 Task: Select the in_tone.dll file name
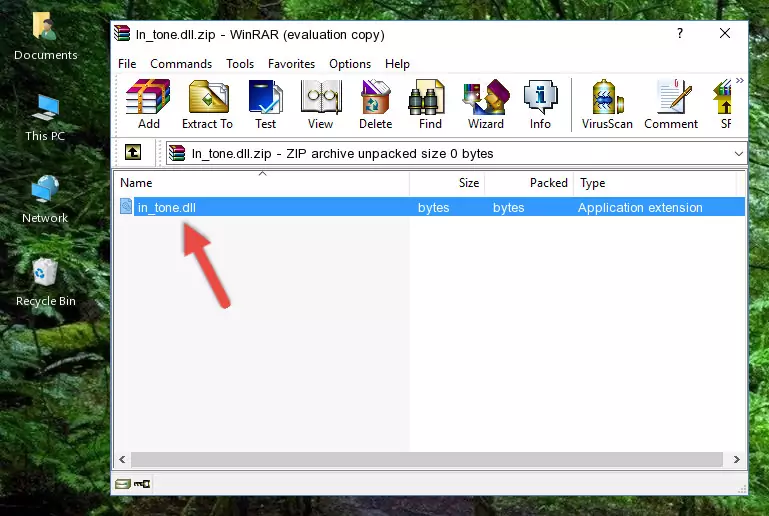[167, 207]
